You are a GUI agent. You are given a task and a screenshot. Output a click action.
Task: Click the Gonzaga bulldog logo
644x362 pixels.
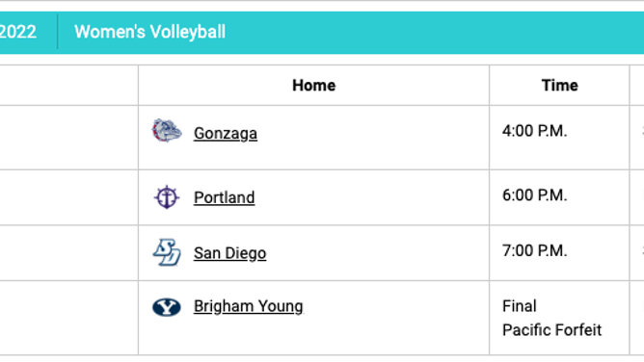pos(167,131)
